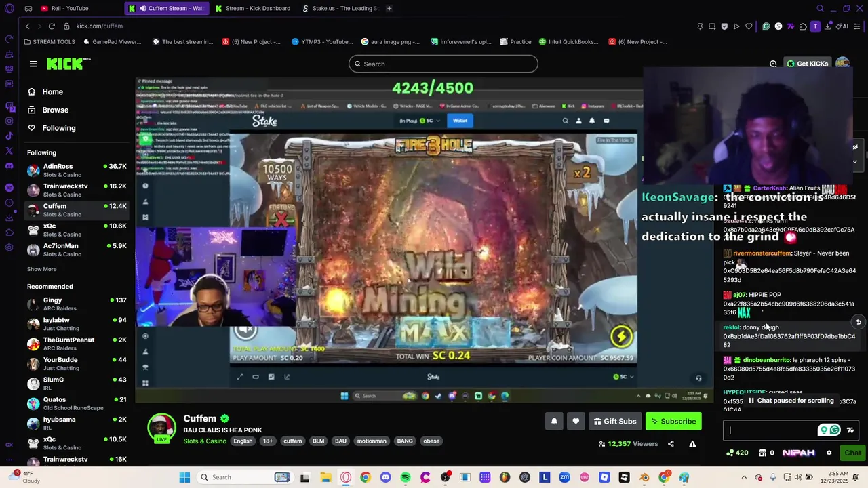
Task: Switch to the Stake.us browser tab
Action: (340, 8)
